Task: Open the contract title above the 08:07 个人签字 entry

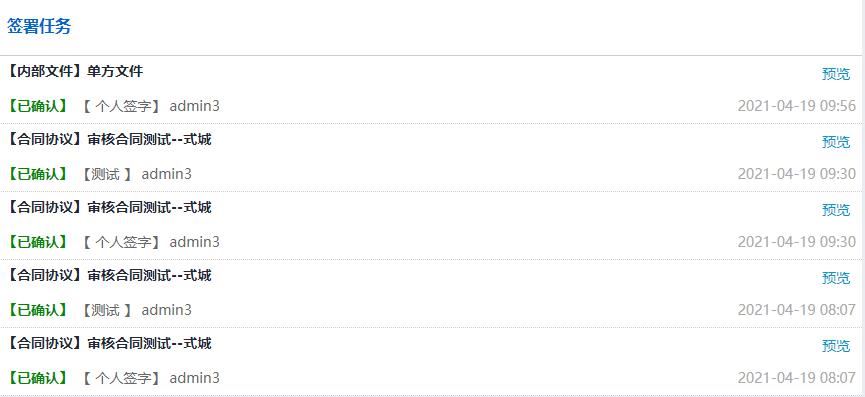Action: (109, 343)
